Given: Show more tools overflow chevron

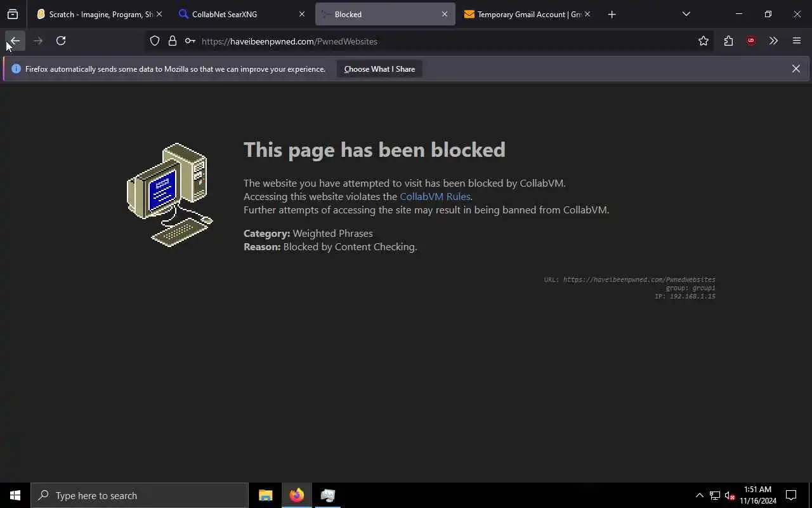Looking at the screenshot, I should [773, 41].
